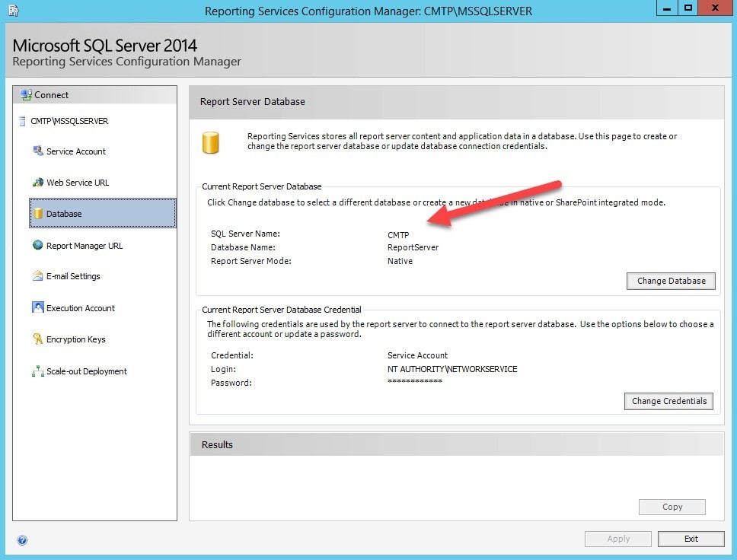This screenshot has height=560, width=737.
Task: Select the CMTP\MSSQLSERVER tree node
Action: [x=69, y=121]
